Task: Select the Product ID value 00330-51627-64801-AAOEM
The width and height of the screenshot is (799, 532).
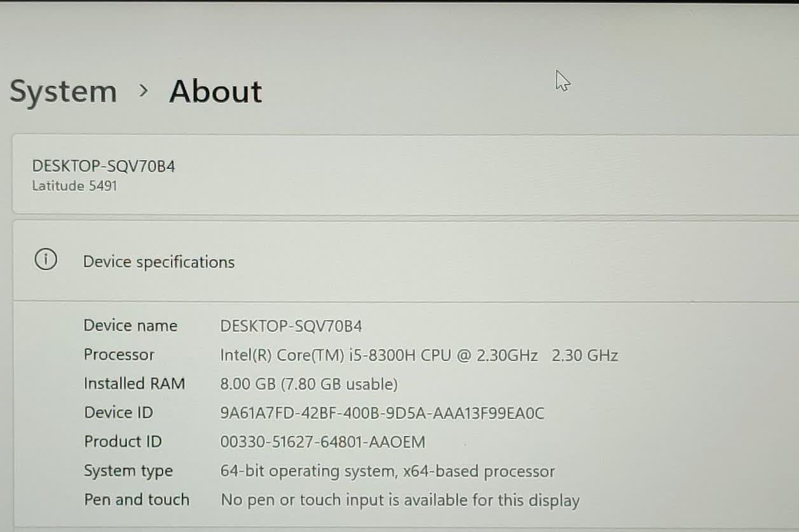Action: pyautogui.click(x=322, y=442)
